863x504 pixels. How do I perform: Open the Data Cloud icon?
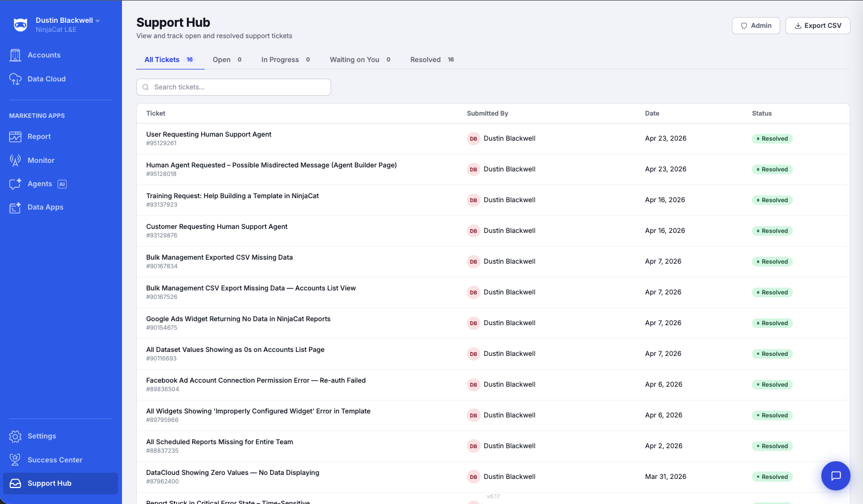click(15, 79)
